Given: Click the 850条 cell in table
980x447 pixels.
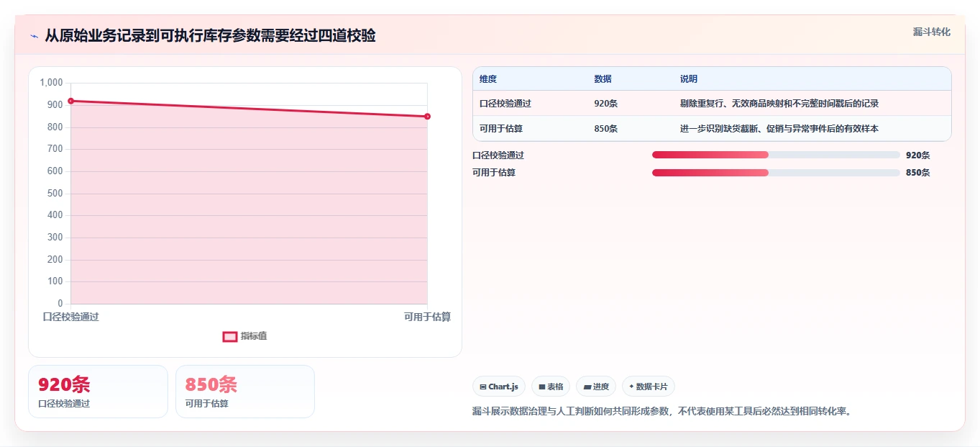Looking at the screenshot, I should tap(606, 129).
